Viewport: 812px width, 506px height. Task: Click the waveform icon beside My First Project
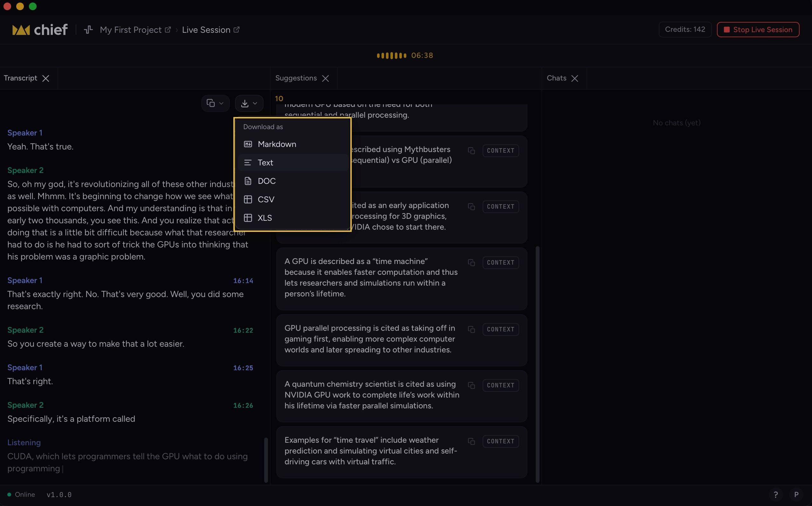(88, 30)
